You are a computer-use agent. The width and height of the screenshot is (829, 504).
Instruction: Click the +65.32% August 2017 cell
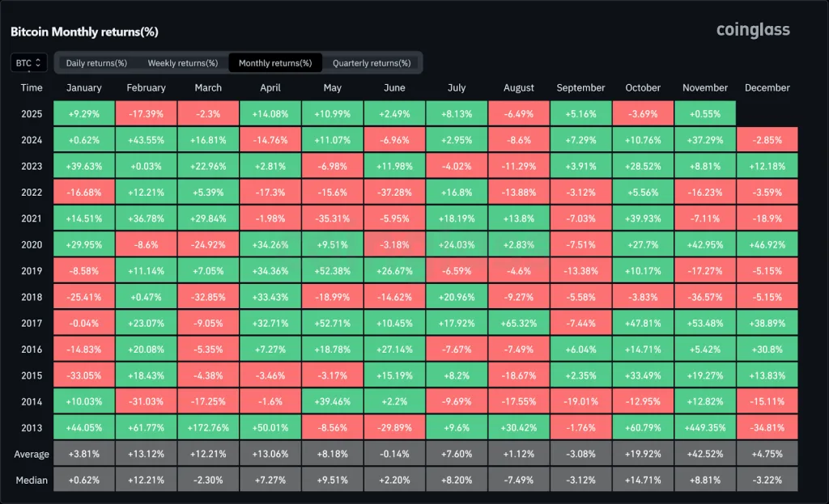pos(518,323)
